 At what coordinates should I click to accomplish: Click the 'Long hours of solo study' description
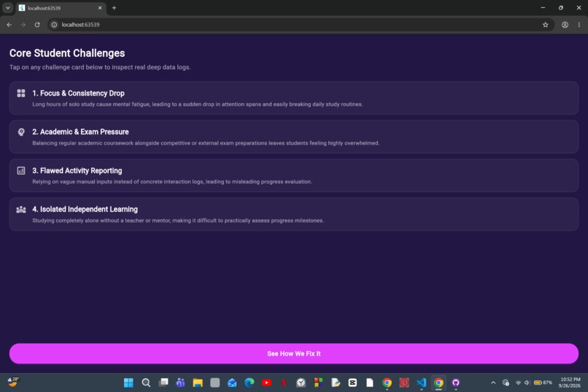click(198, 104)
